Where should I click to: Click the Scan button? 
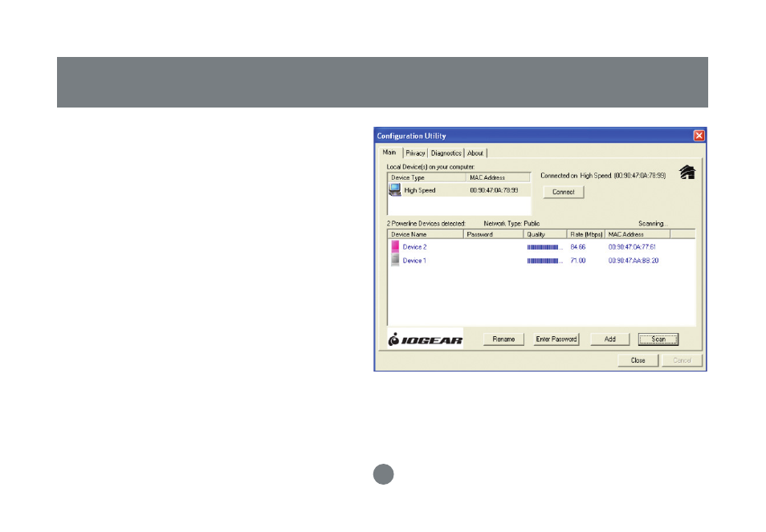(658, 339)
